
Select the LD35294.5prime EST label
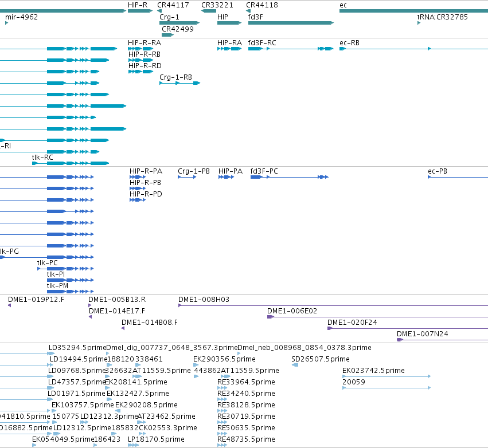coord(77,348)
